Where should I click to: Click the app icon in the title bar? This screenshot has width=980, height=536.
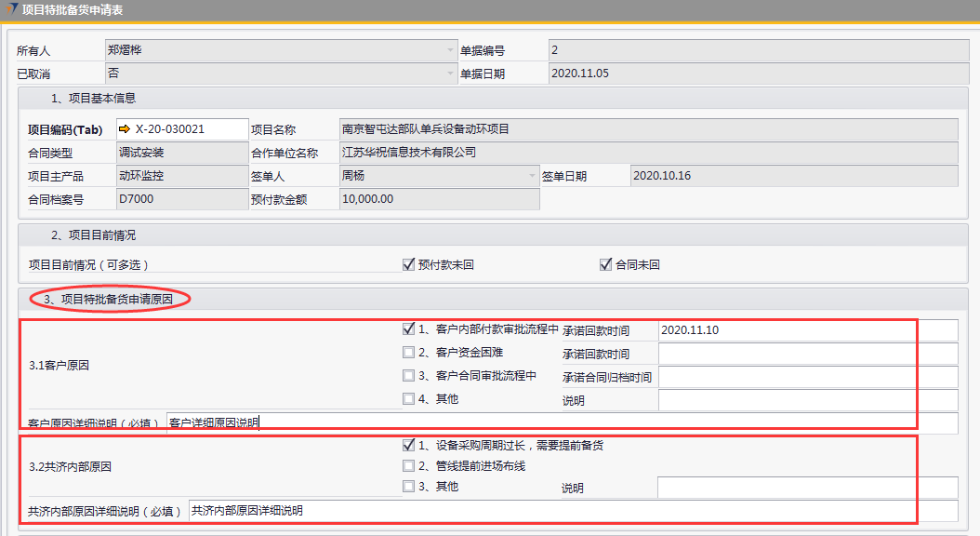click(x=10, y=9)
